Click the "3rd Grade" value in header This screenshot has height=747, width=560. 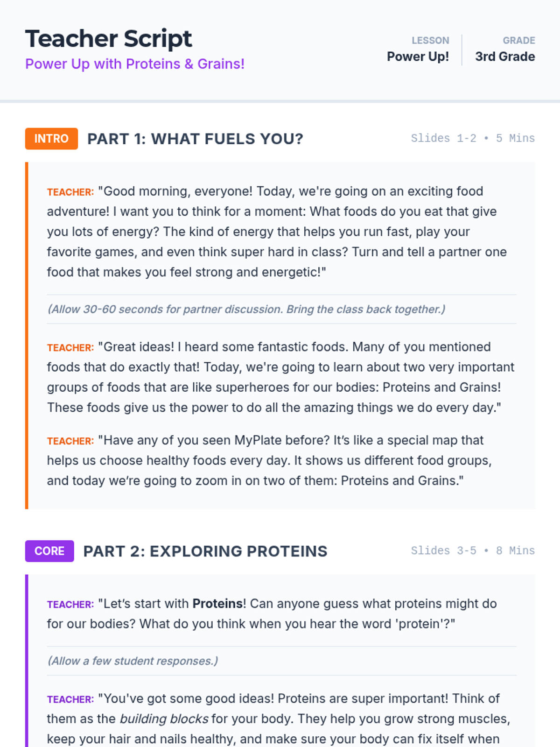click(x=505, y=56)
